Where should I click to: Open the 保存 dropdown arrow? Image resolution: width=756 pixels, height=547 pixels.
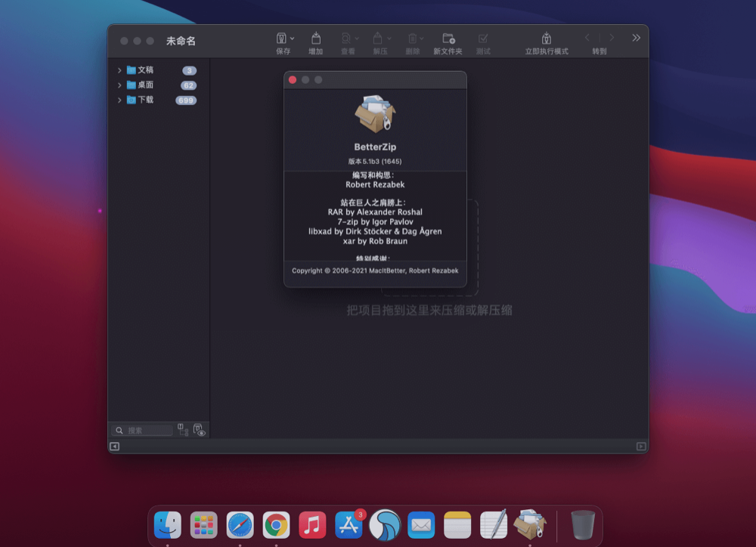[293, 39]
